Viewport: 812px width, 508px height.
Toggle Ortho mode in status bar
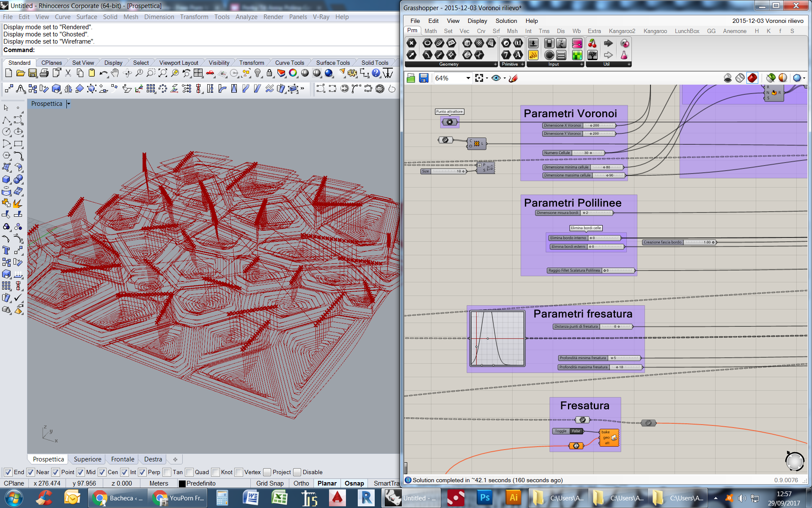301,483
